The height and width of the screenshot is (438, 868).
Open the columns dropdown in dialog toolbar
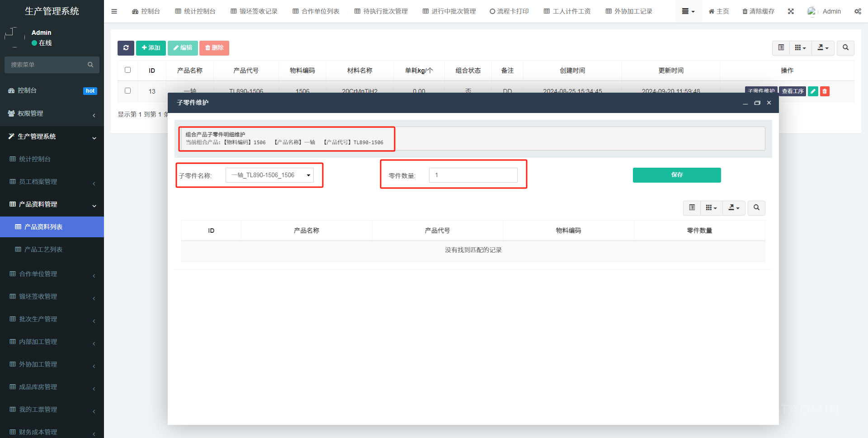click(711, 208)
